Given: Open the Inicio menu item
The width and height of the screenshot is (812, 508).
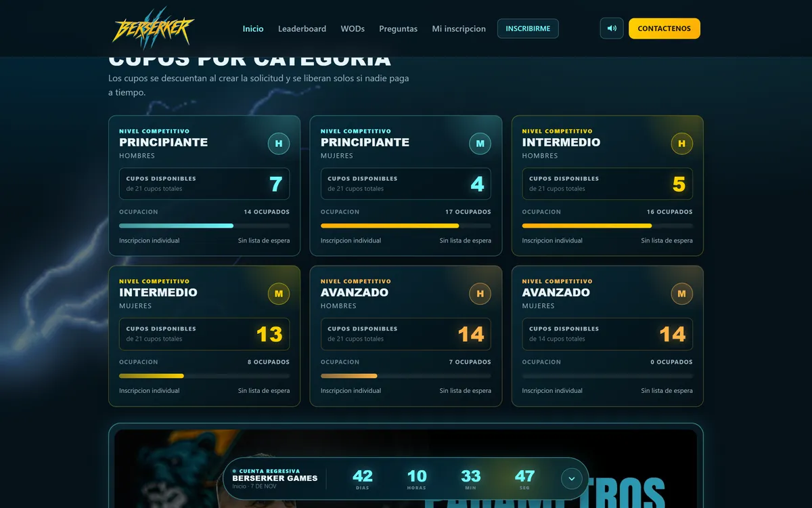Looking at the screenshot, I should 253,28.
